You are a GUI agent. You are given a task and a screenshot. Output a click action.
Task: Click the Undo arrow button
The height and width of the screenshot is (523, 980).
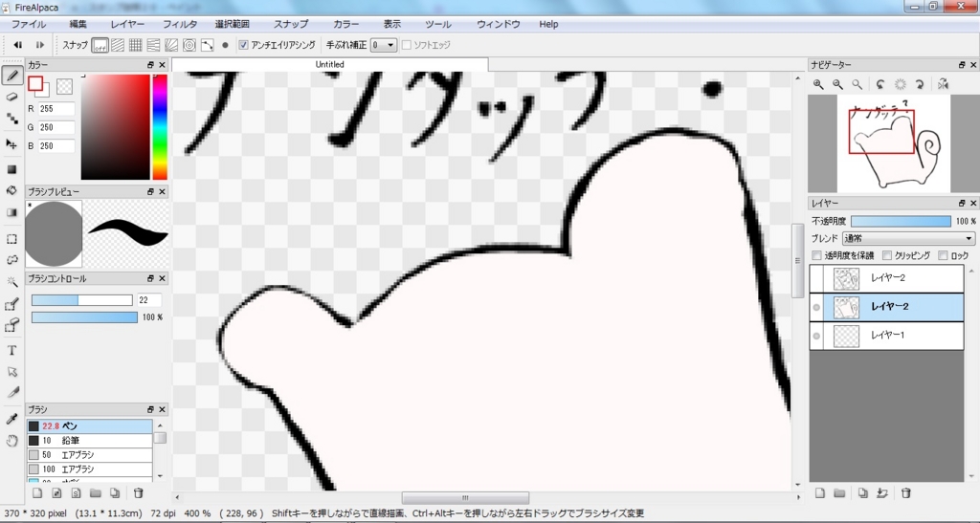18,45
